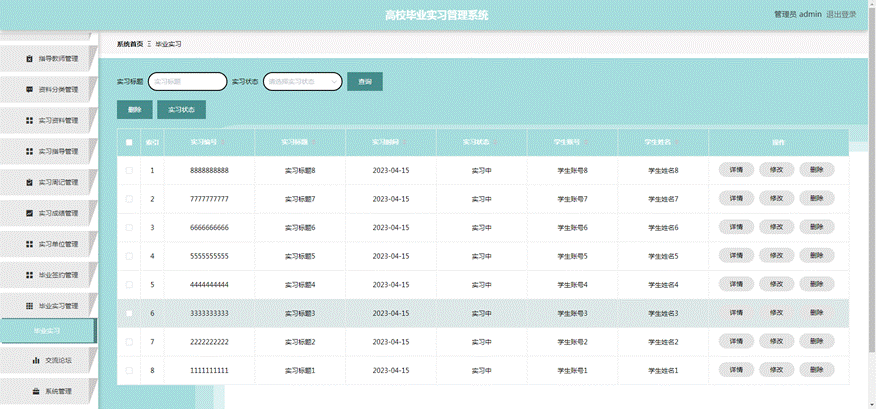Check the box for row 5555555555
The width and height of the screenshot is (876, 409).
[129, 256]
